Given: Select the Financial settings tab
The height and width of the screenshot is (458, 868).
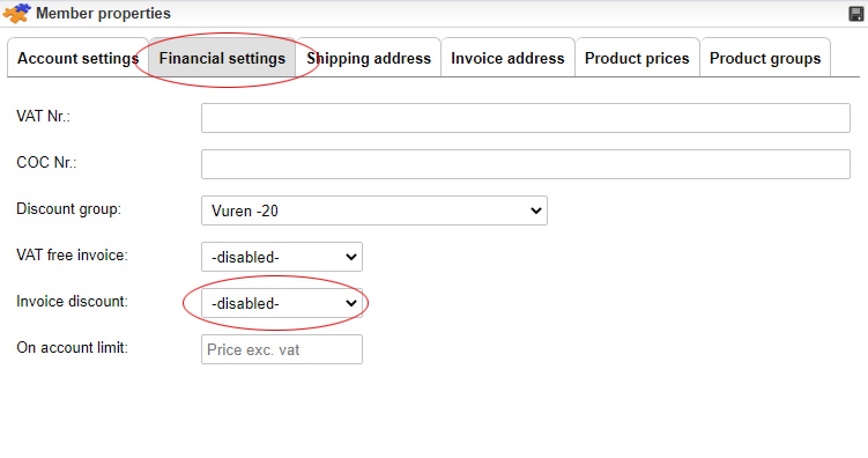Looking at the screenshot, I should pyautogui.click(x=222, y=58).
